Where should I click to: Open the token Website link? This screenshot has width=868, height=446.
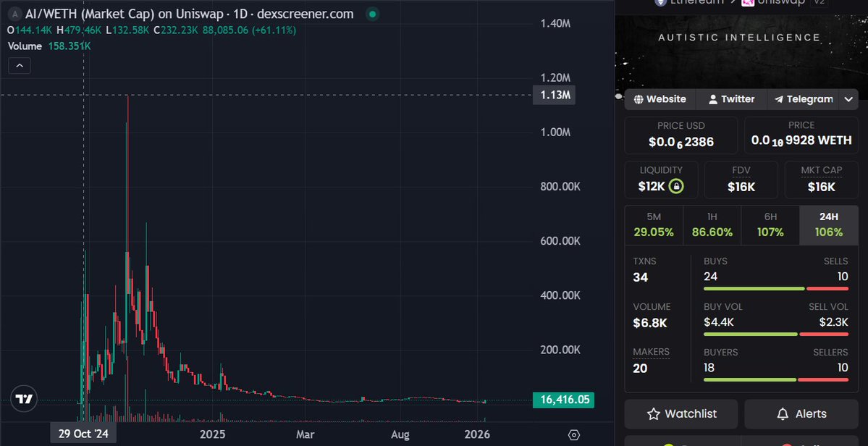pos(660,99)
